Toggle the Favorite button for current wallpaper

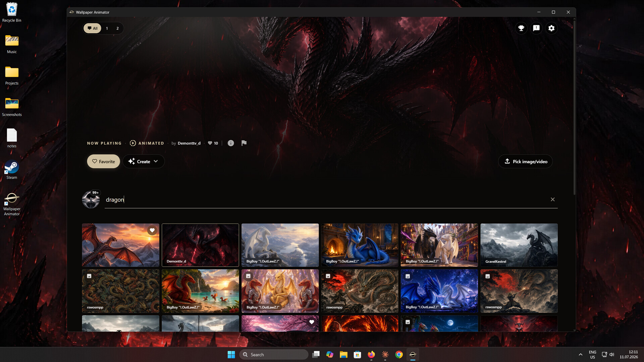(x=103, y=162)
